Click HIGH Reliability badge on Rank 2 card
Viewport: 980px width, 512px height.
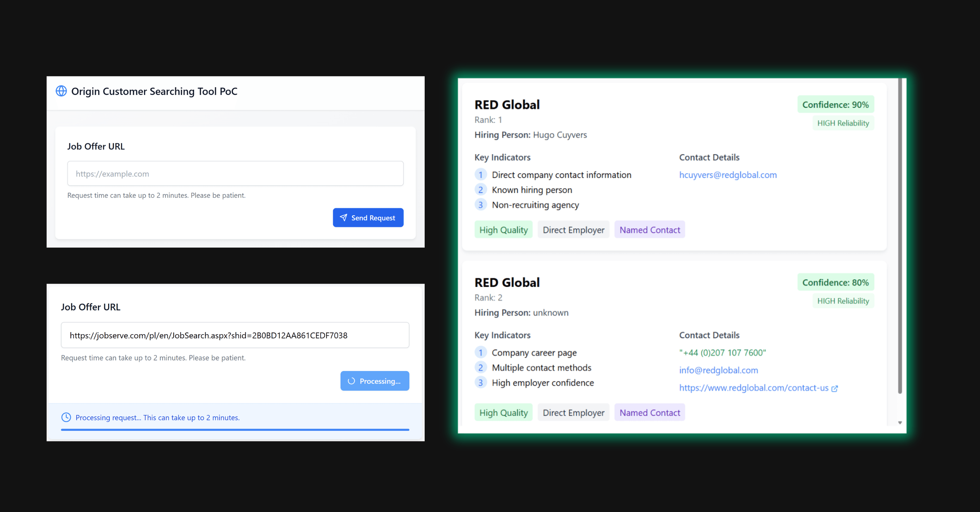(x=843, y=301)
